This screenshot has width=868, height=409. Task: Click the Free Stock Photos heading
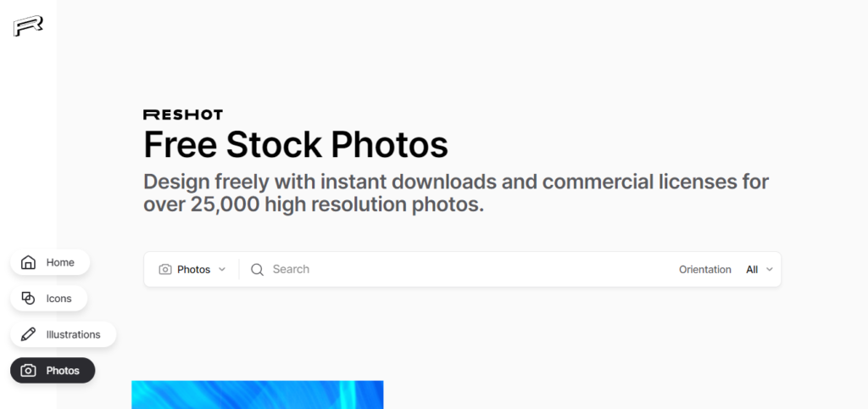click(x=296, y=144)
